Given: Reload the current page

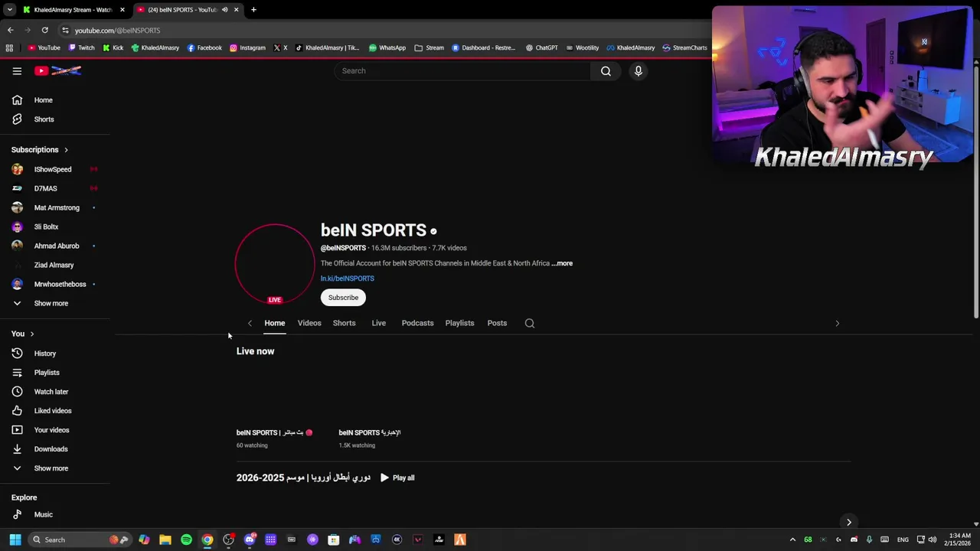Looking at the screenshot, I should 44,30.
